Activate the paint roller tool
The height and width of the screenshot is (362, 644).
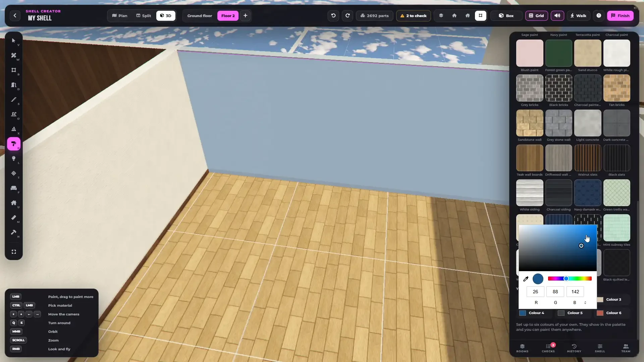pyautogui.click(x=14, y=144)
